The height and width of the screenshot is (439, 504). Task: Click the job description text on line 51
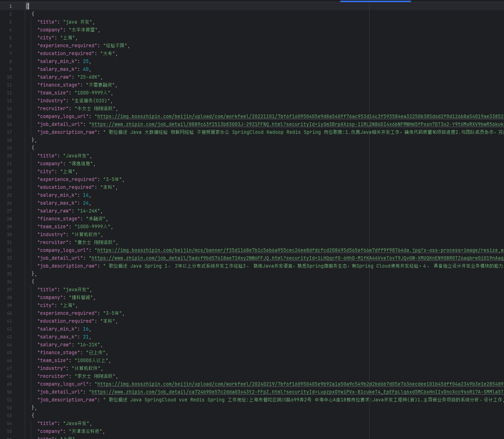303,400
